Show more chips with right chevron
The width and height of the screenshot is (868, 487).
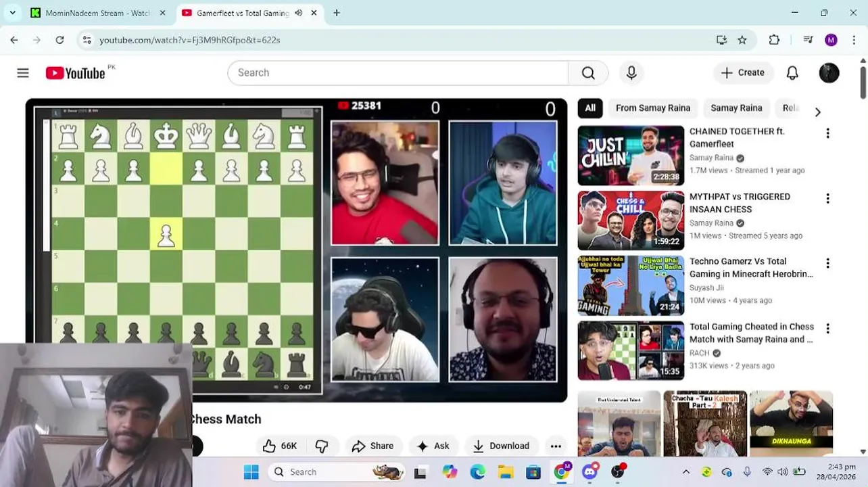[x=817, y=112]
